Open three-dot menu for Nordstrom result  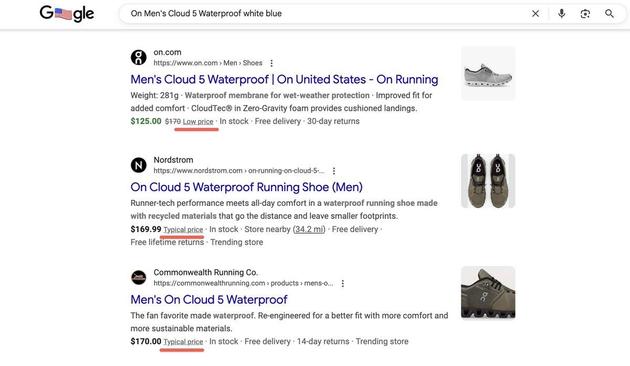click(334, 171)
